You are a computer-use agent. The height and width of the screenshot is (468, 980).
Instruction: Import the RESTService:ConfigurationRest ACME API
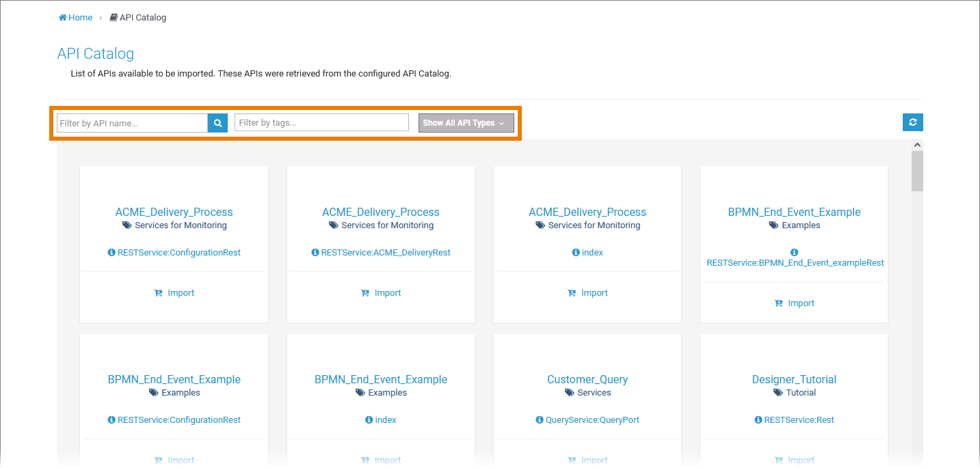coord(174,293)
